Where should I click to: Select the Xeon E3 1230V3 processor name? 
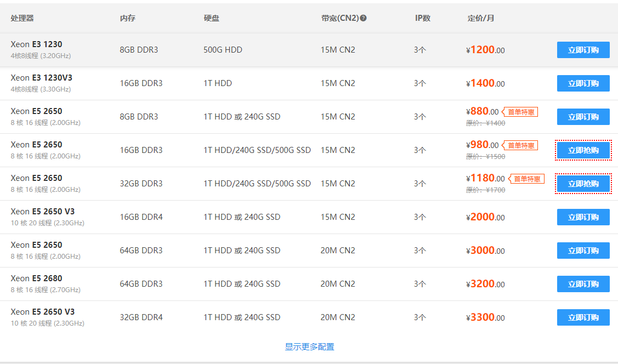[x=41, y=78]
